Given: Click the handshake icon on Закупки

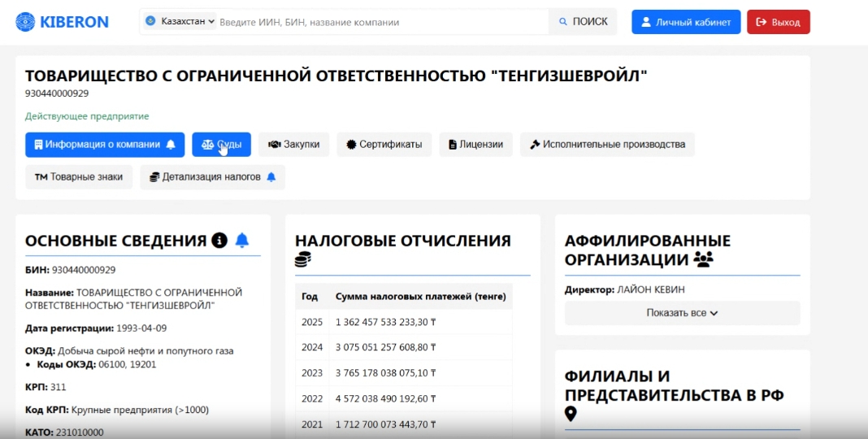Looking at the screenshot, I should [275, 145].
